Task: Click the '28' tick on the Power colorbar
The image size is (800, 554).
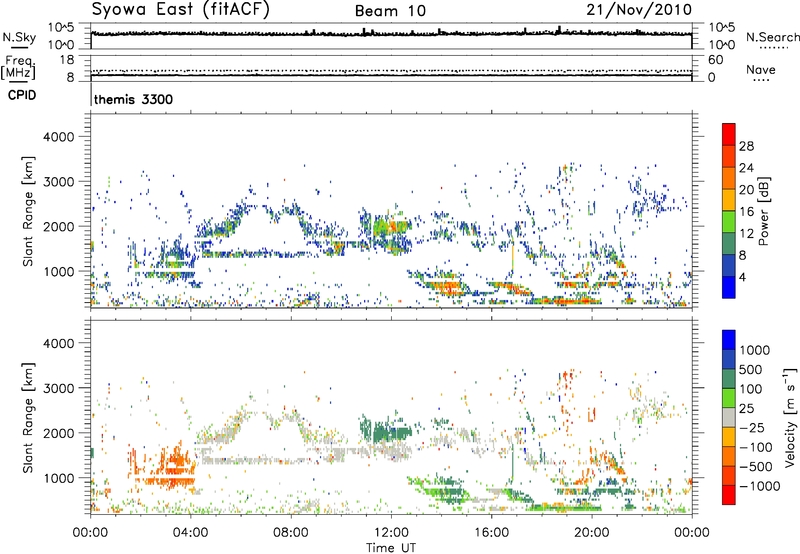Action: 746,146
